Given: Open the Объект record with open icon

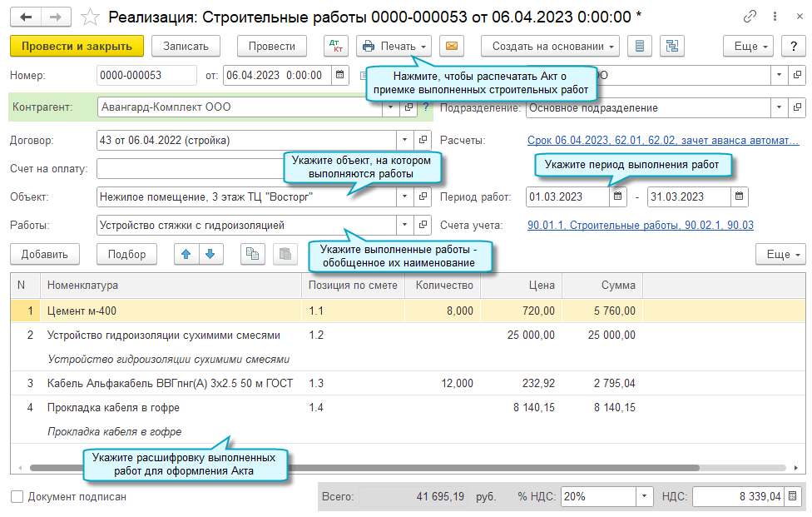Looking at the screenshot, I should click(423, 196).
